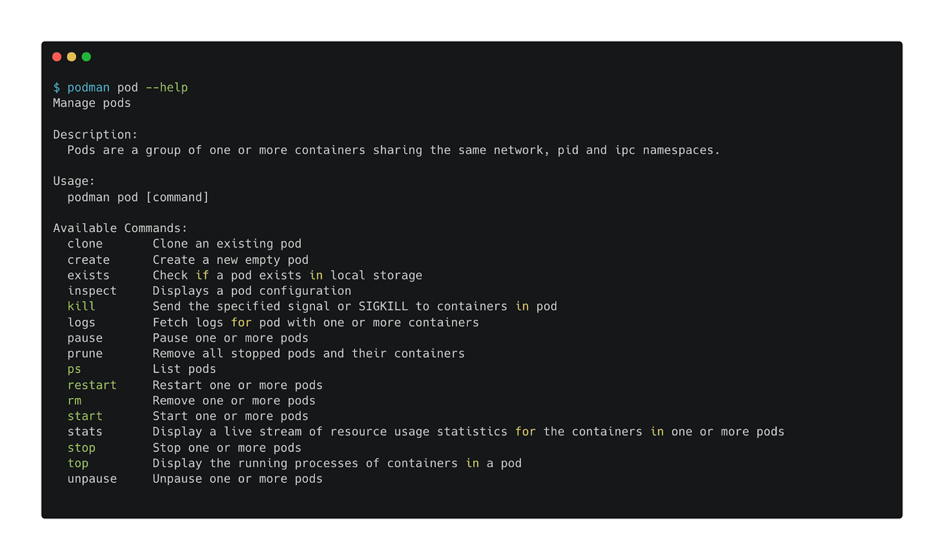Click the 'exists' command name
The image size is (944, 560).
(x=88, y=275)
